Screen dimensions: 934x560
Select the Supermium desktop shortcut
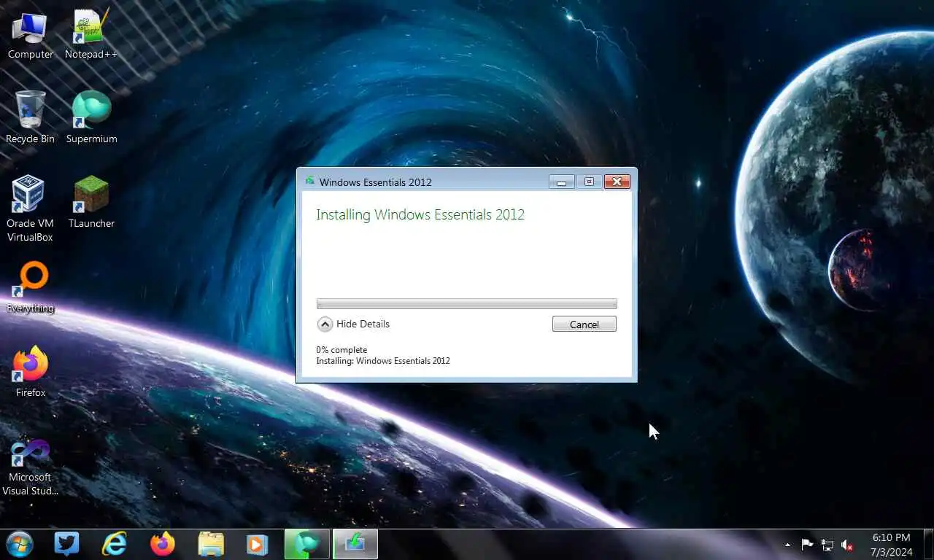91,118
